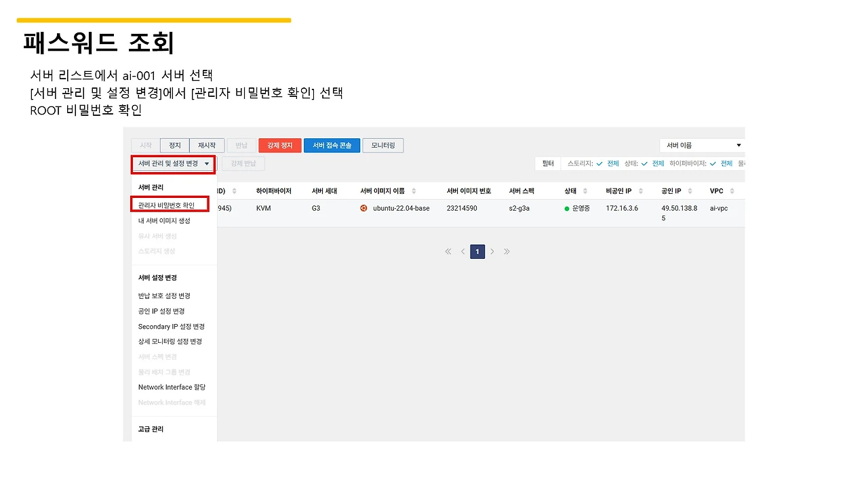Go to first page with the « icon
The image size is (868, 488).
[x=448, y=251]
